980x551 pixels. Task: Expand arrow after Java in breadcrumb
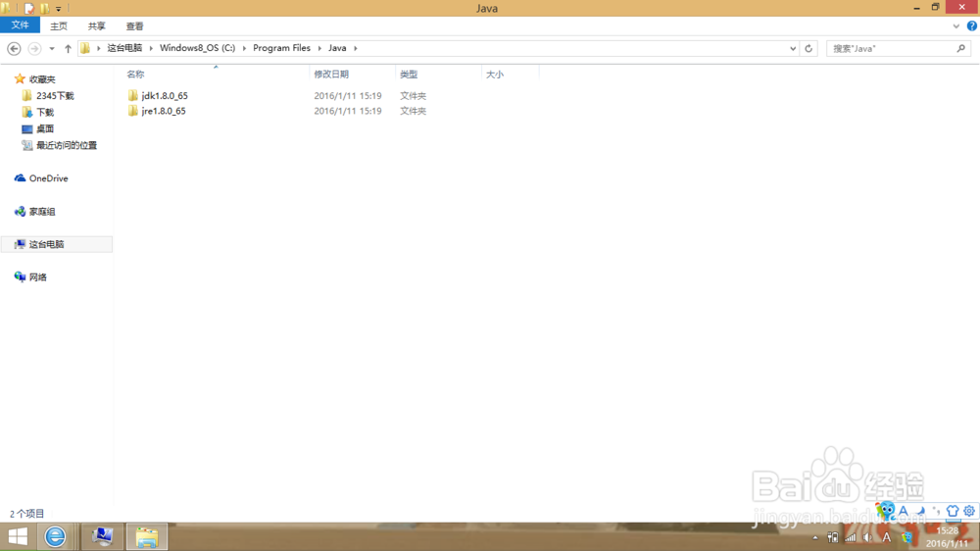point(356,48)
